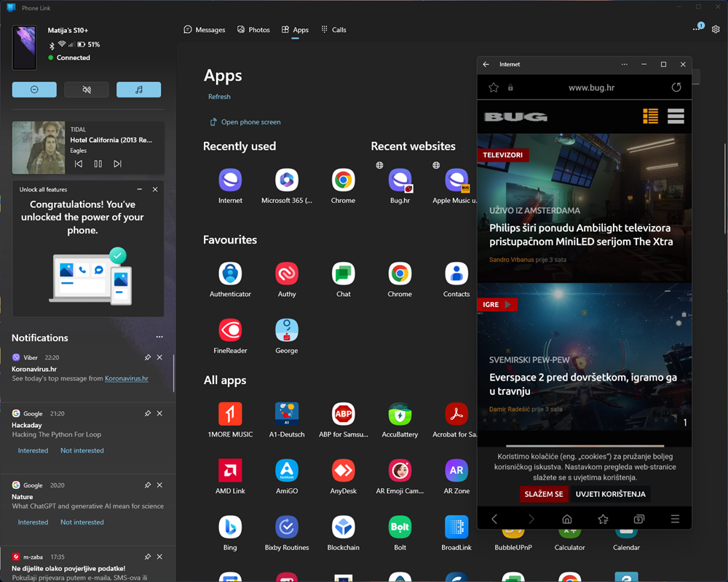Mark Nature notification as Not interested
The width and height of the screenshot is (728, 582).
tap(82, 522)
